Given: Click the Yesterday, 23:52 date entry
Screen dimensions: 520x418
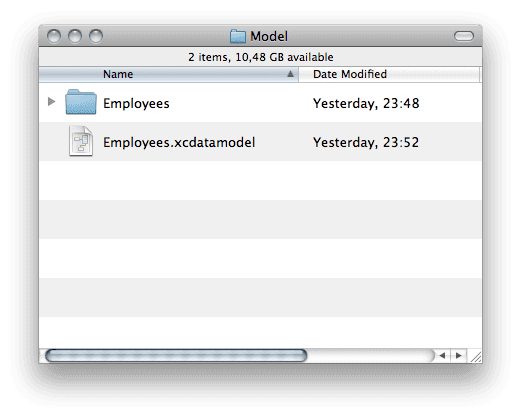Looking at the screenshot, I should 366,142.
